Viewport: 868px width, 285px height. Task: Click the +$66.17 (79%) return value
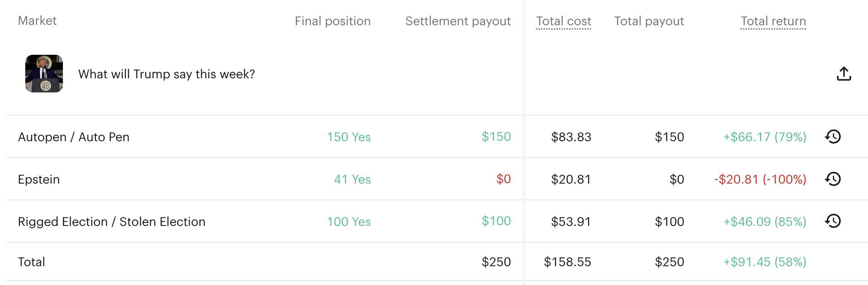[x=764, y=137]
